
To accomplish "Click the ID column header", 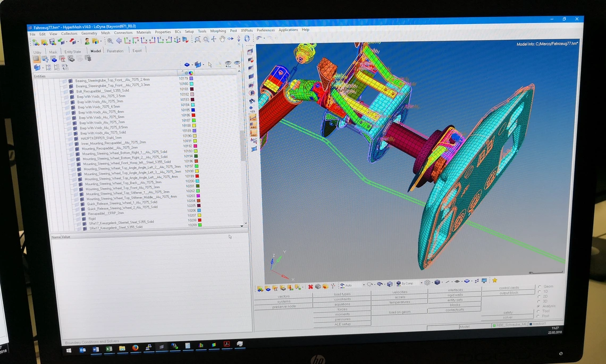I will 186,73.
